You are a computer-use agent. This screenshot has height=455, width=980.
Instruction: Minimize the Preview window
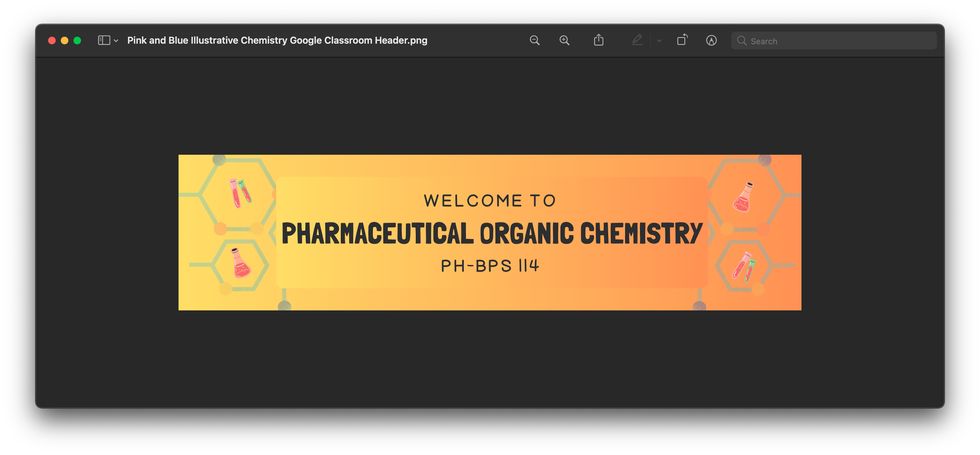pos(65,40)
